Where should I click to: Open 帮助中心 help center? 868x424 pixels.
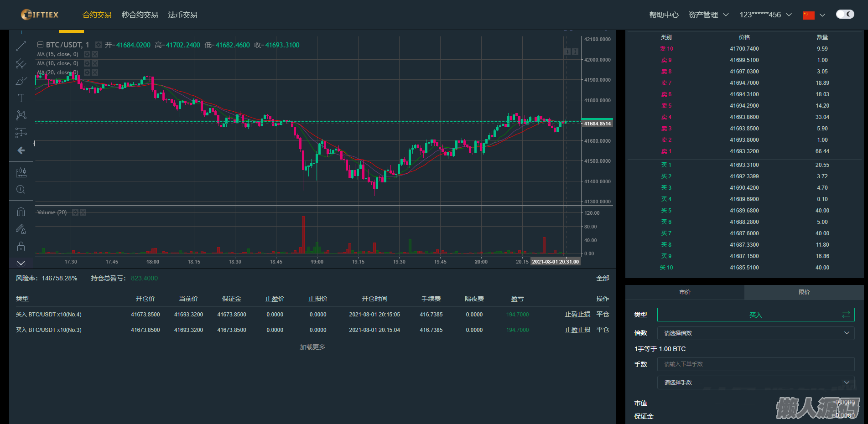664,15
